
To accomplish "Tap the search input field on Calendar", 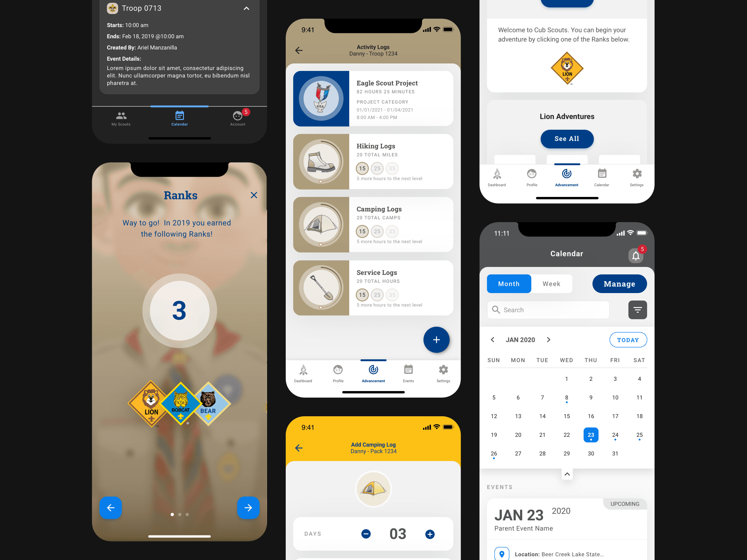I will (x=548, y=310).
